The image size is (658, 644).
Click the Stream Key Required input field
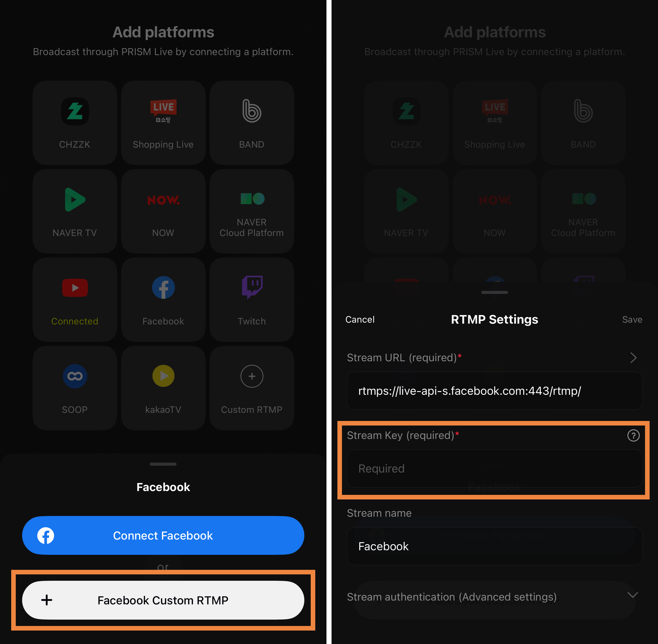[495, 468]
